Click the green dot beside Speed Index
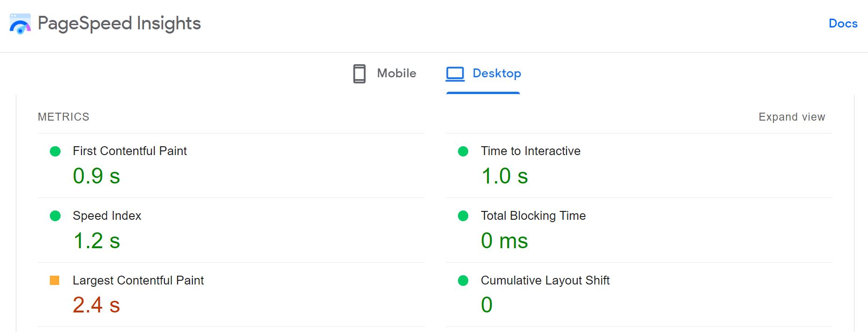 click(55, 216)
